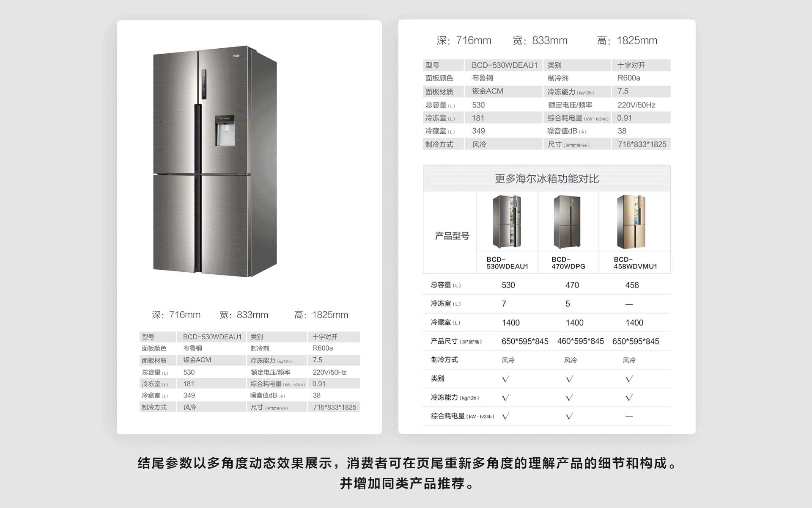Click the 更多海尔冰箱功能对比 header

(547, 179)
